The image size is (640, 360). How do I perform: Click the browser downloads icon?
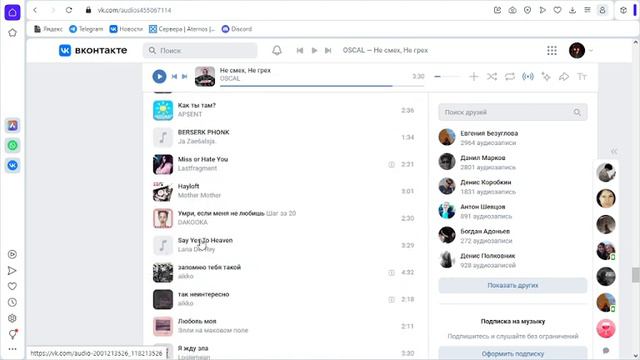(572, 10)
